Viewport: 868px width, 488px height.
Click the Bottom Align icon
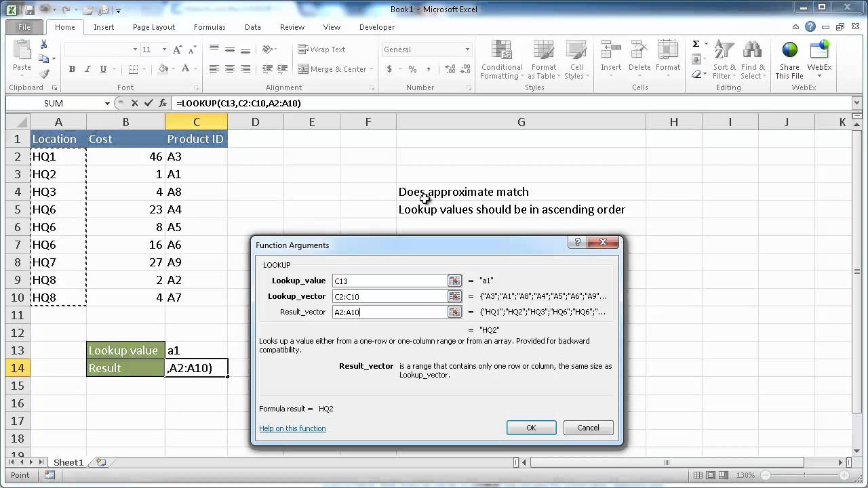245,49
